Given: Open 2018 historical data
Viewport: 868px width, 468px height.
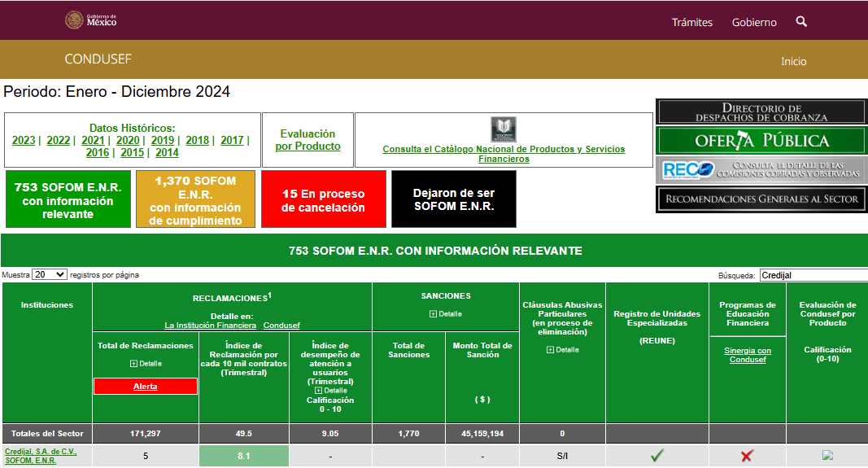Looking at the screenshot, I should (x=197, y=140).
